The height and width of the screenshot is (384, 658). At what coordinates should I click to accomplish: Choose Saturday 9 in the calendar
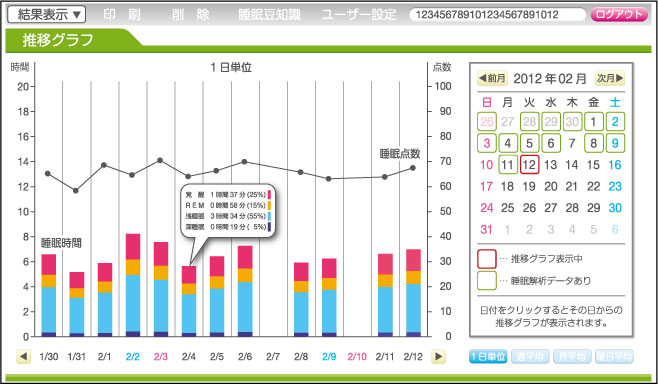[615, 143]
